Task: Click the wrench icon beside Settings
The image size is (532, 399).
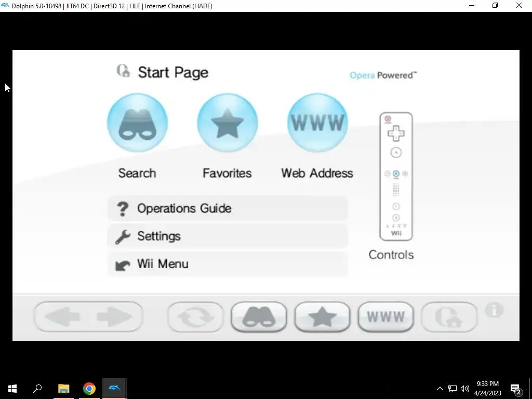Action: coord(123,237)
